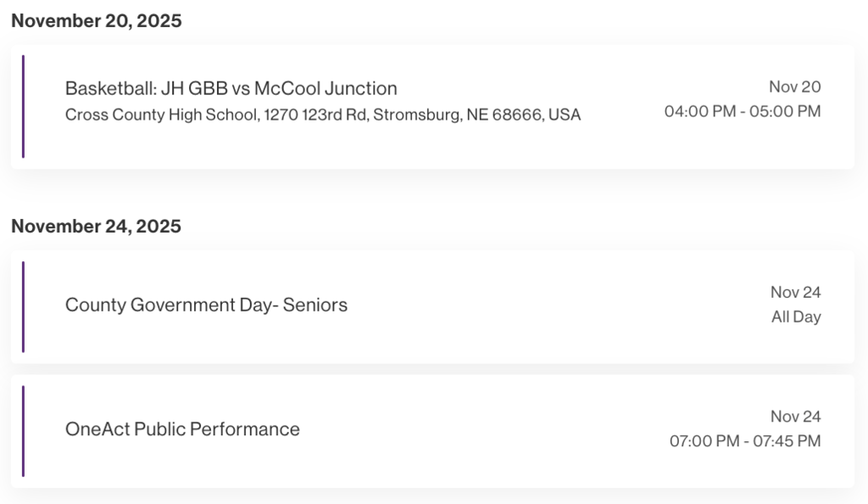Open the OneAct Public Performance event

(x=182, y=429)
